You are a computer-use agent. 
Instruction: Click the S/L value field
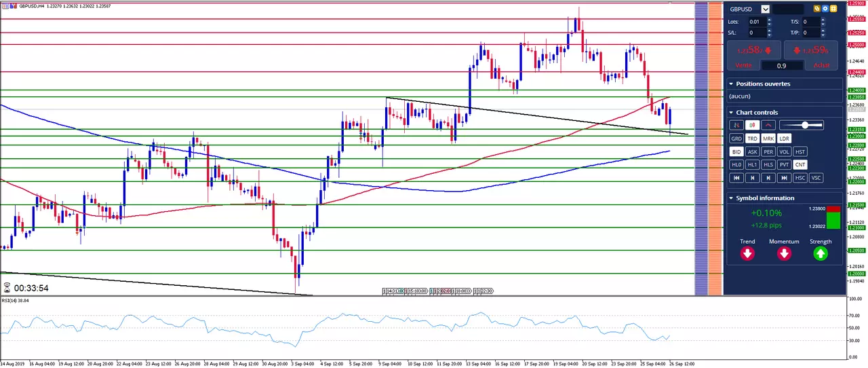click(758, 33)
